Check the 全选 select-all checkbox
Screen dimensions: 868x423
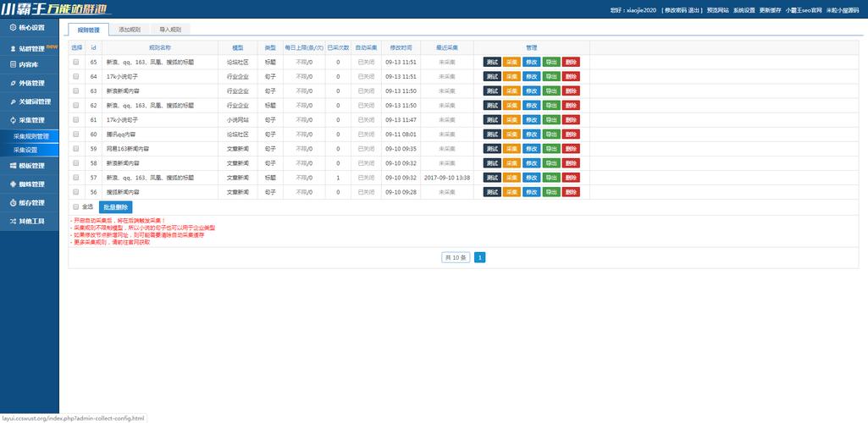point(76,206)
